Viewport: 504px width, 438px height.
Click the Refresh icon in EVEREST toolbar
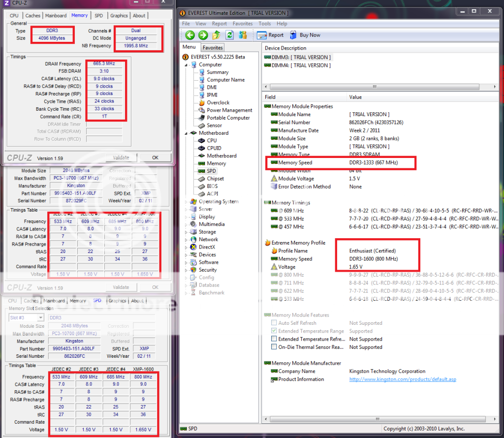(229, 35)
